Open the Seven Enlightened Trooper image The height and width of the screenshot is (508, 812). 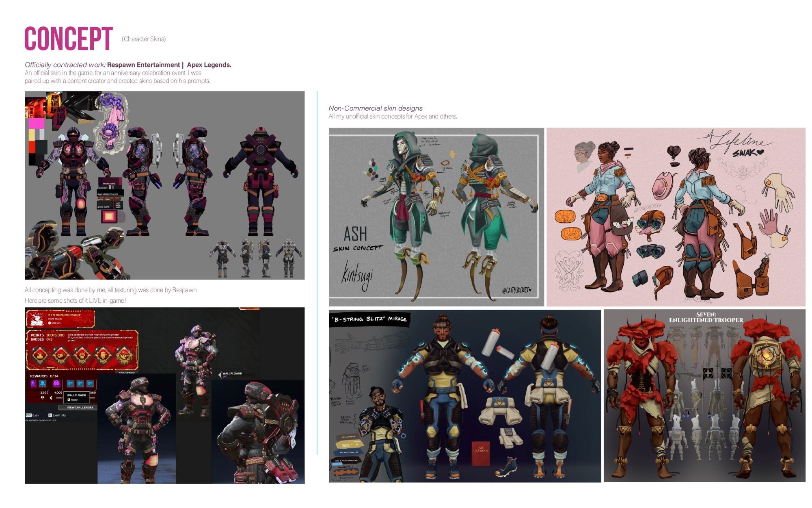pos(704,396)
